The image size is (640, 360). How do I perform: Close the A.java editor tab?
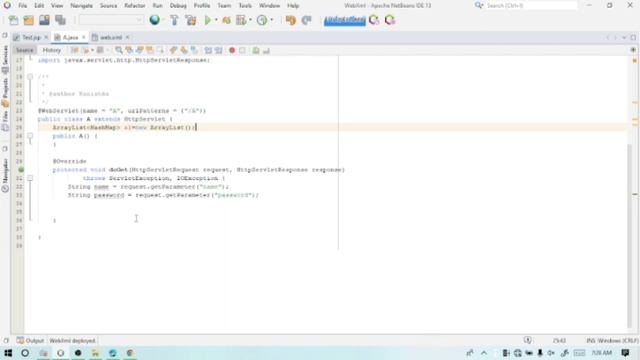84,38
